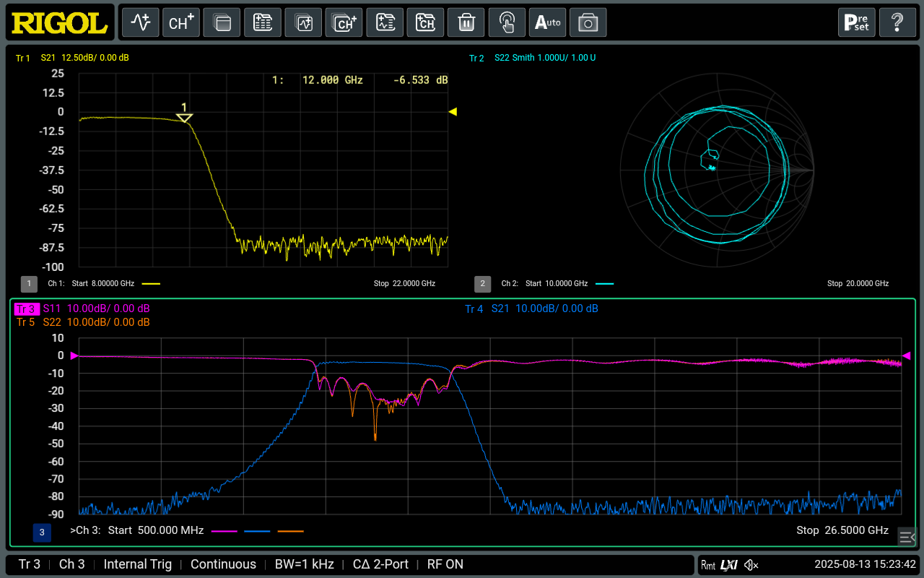This screenshot has height=578, width=924.
Task: Click window number 2 button
Action: pos(482,284)
